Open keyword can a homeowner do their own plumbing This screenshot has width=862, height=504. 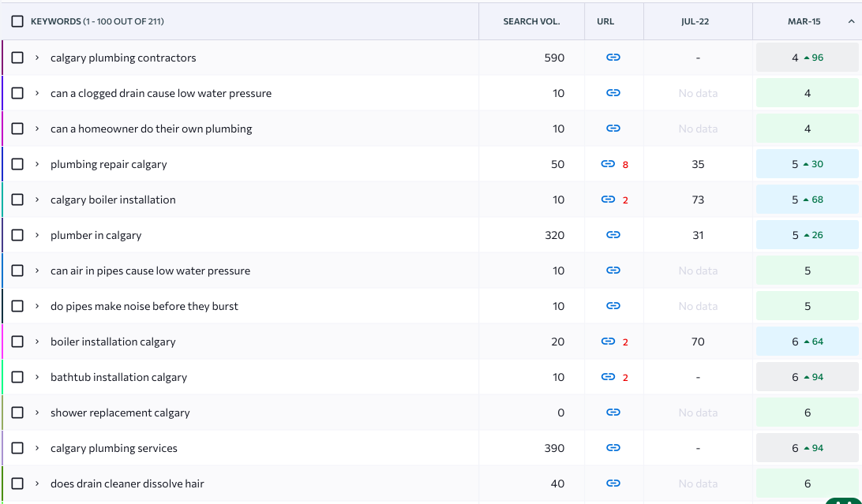(151, 129)
